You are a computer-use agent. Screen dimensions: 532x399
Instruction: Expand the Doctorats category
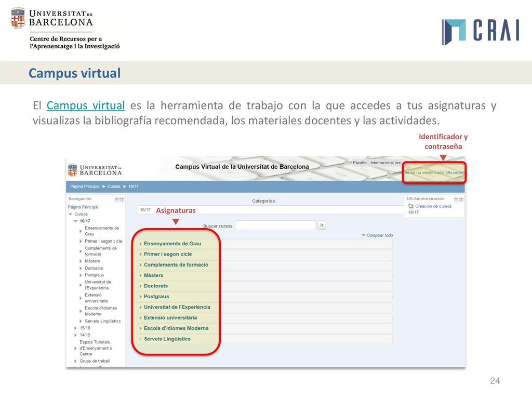(x=155, y=286)
